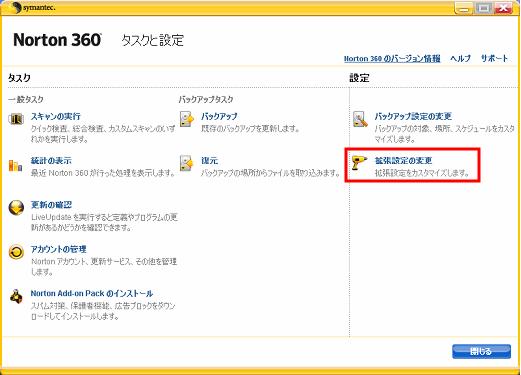Open アカウントの管理 link
The height and width of the screenshot is (375, 521).
tap(59, 249)
